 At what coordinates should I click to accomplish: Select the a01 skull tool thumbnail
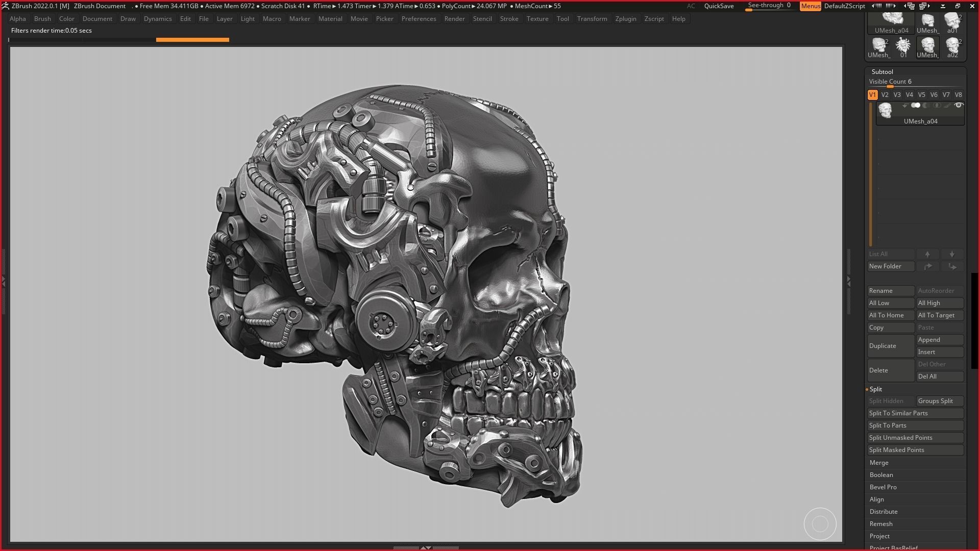[952, 24]
